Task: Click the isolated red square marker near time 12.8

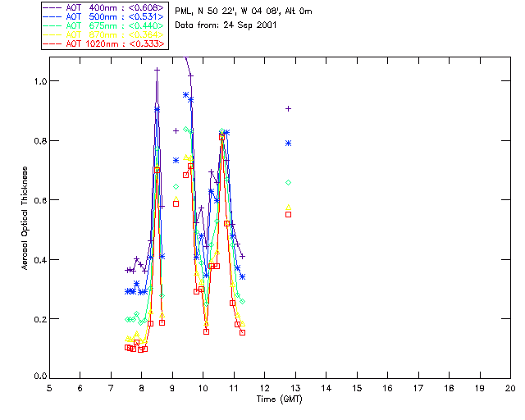Action: 288,215
